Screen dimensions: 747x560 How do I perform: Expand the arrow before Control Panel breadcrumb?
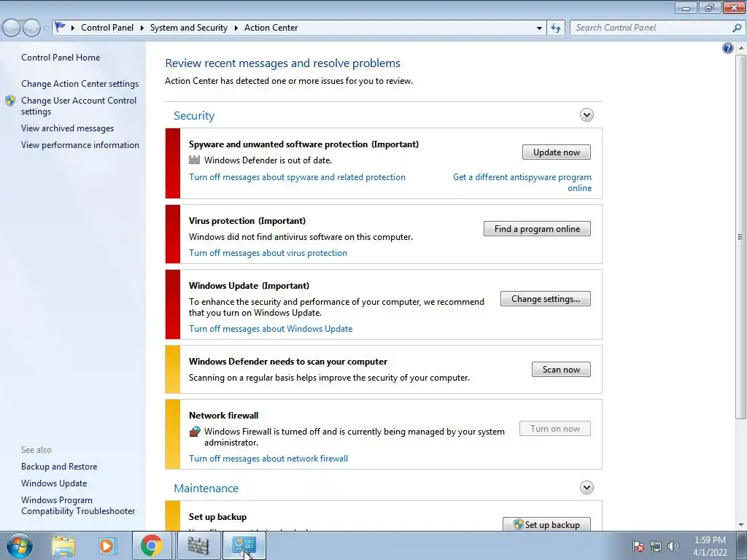73,28
